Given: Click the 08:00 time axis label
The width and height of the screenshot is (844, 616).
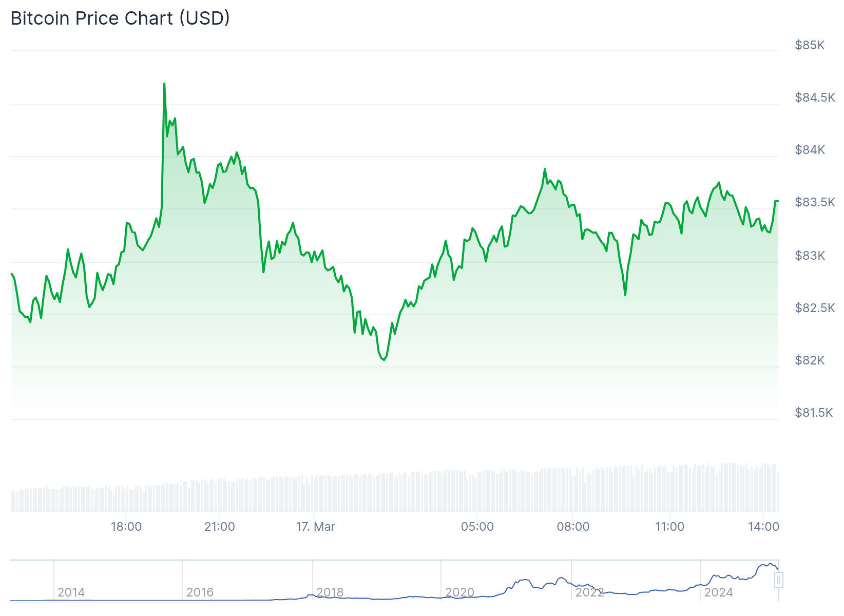Looking at the screenshot, I should [573, 527].
